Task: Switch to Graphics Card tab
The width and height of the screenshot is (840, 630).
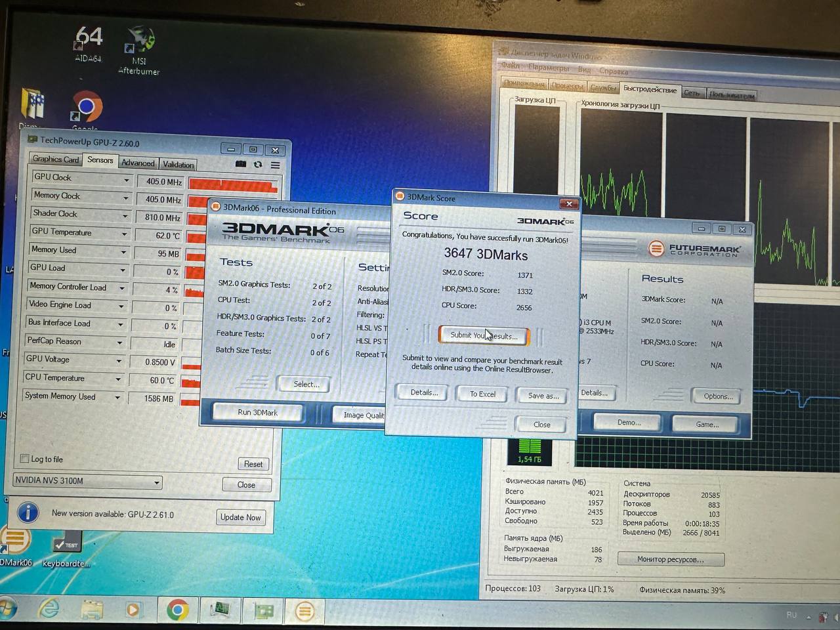Action: [56, 159]
